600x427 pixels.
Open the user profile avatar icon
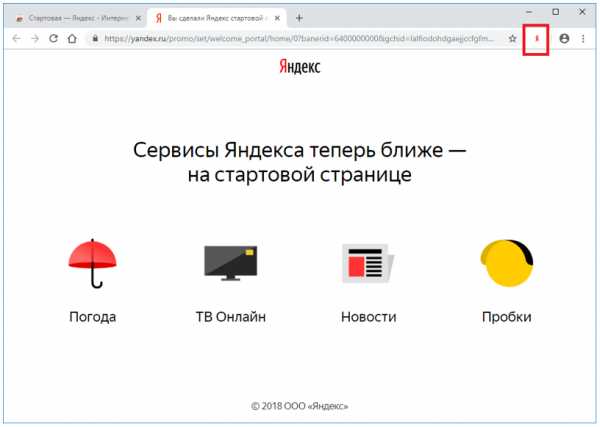point(564,38)
